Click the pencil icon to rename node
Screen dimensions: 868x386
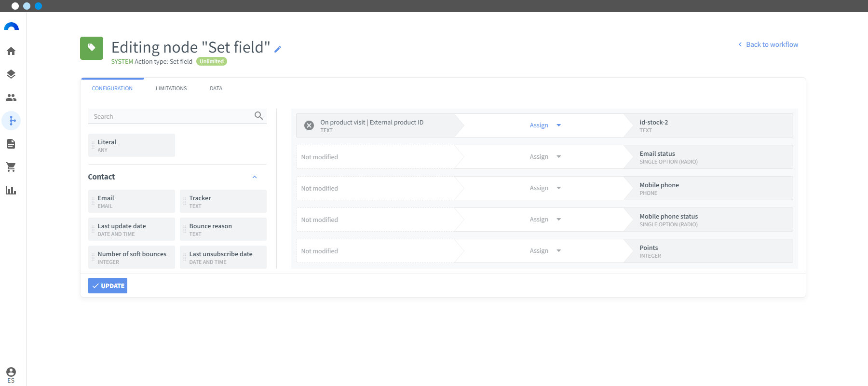pos(278,49)
